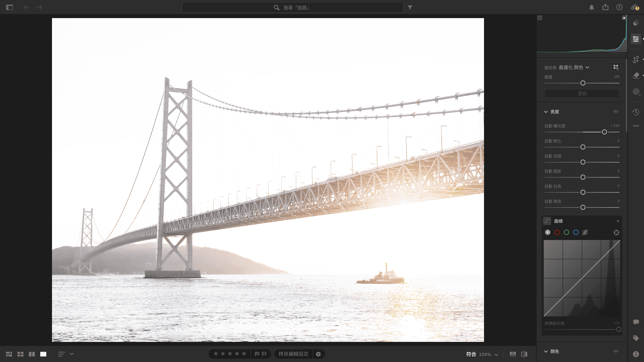Open the Versions history panel

tap(636, 112)
